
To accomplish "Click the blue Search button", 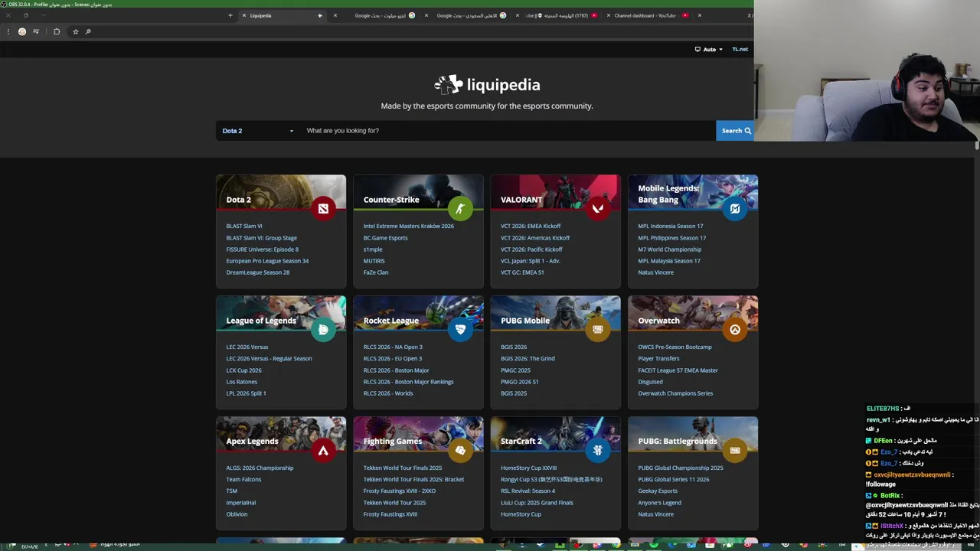I will click(736, 131).
